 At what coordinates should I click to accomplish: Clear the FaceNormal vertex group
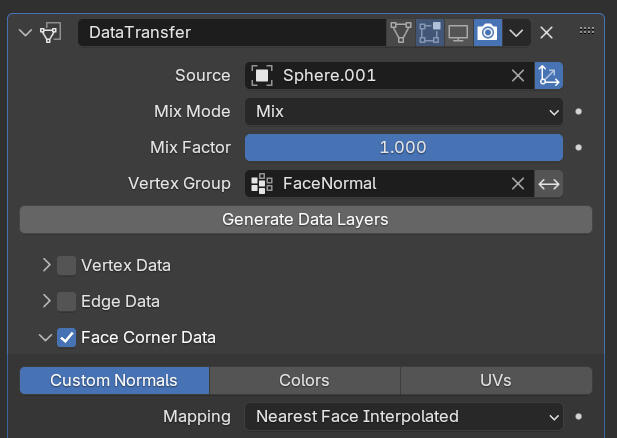pyautogui.click(x=517, y=183)
